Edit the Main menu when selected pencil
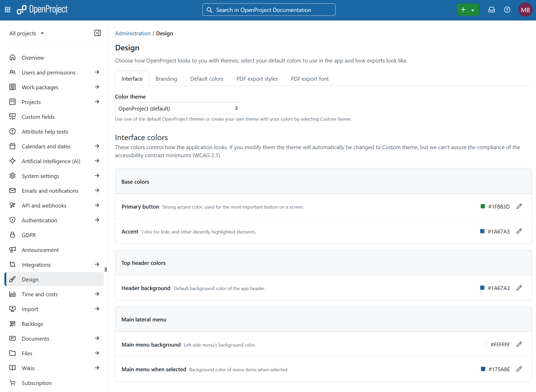This screenshot has height=392, width=536. tap(519, 369)
